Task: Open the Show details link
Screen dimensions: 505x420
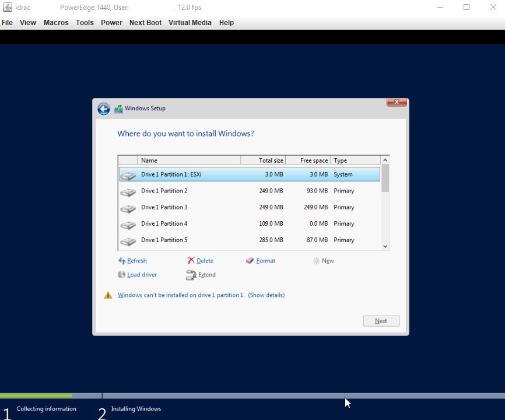Action: (x=266, y=295)
